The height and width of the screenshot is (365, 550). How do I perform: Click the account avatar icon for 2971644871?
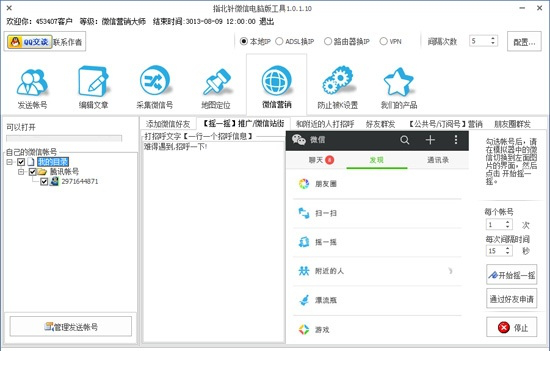pyautogui.click(x=54, y=181)
